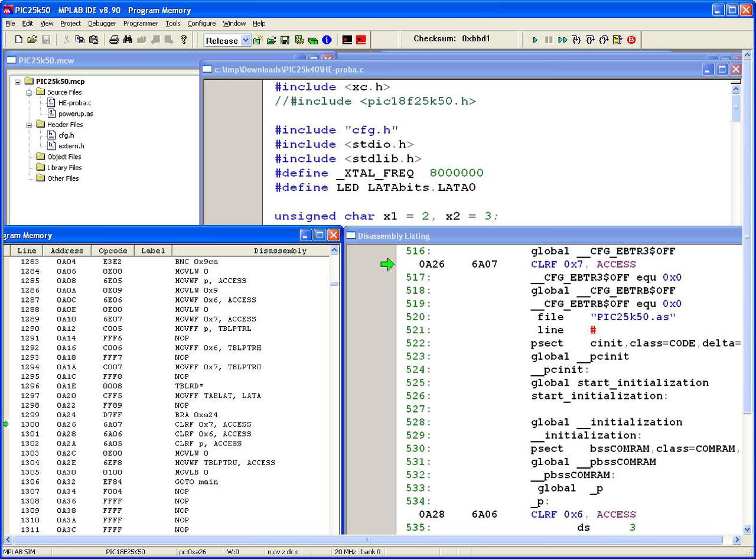Click the Open File folder icon
The width and height of the screenshot is (756, 559).
[32, 40]
